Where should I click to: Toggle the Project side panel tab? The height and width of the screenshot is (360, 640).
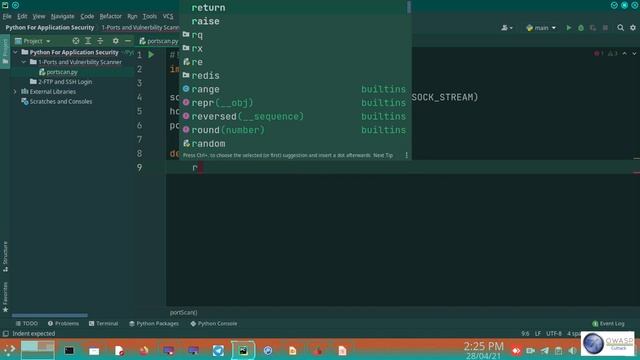[5, 51]
